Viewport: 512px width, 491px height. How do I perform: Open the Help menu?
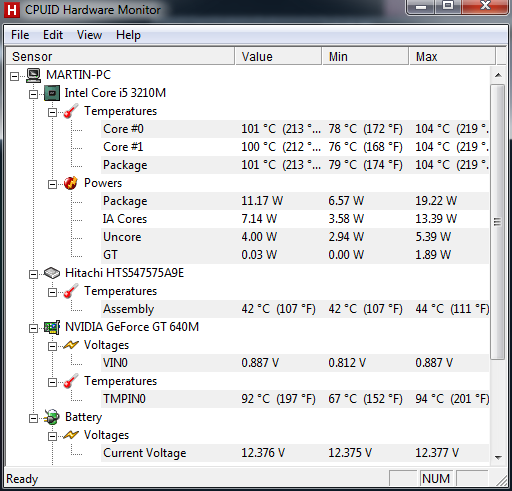[x=128, y=35]
